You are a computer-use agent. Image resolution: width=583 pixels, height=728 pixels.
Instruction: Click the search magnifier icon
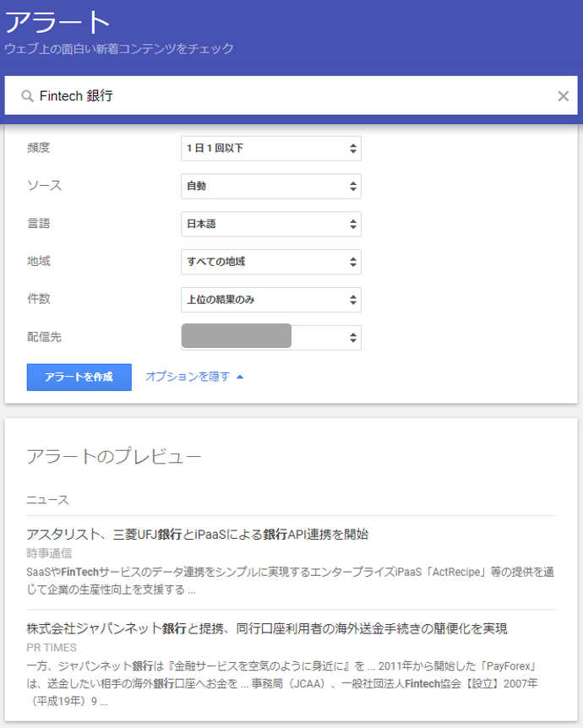click(x=27, y=96)
